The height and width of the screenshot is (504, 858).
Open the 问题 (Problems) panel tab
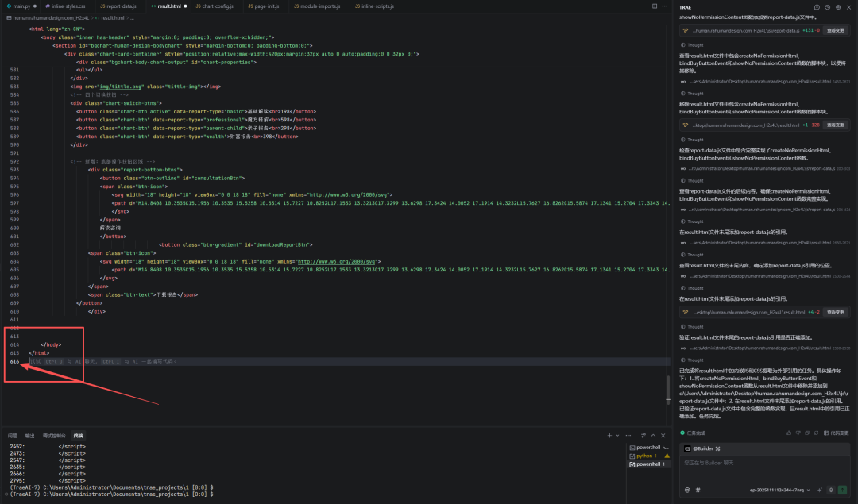[12, 436]
